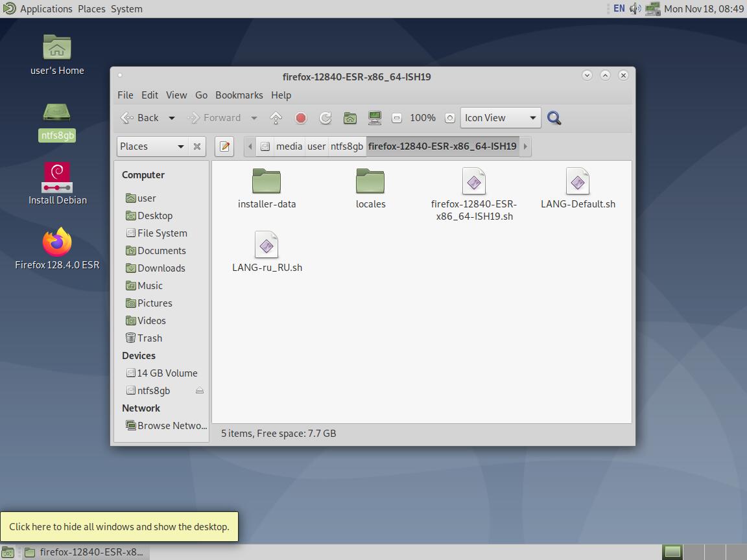The width and height of the screenshot is (747, 560).
Task: Select LANG-ru_RU.sh script file
Action: click(267, 252)
